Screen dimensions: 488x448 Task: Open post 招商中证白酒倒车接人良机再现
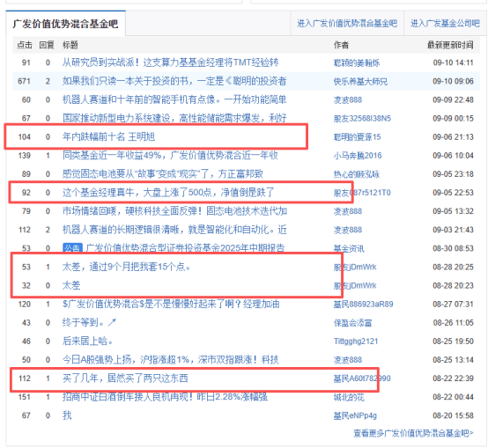coord(165,397)
